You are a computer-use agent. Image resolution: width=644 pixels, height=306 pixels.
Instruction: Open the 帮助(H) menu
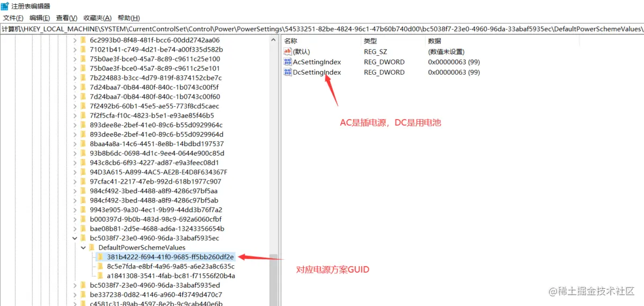point(129,18)
